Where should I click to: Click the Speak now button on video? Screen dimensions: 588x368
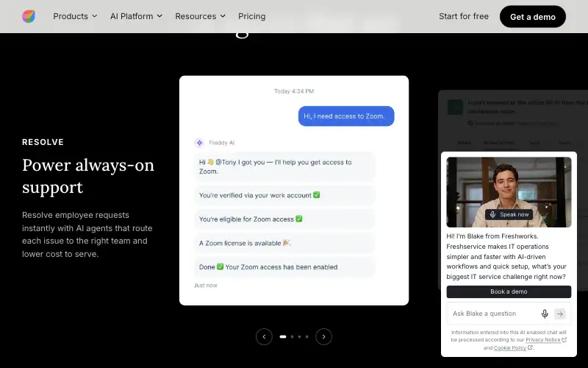tap(509, 214)
